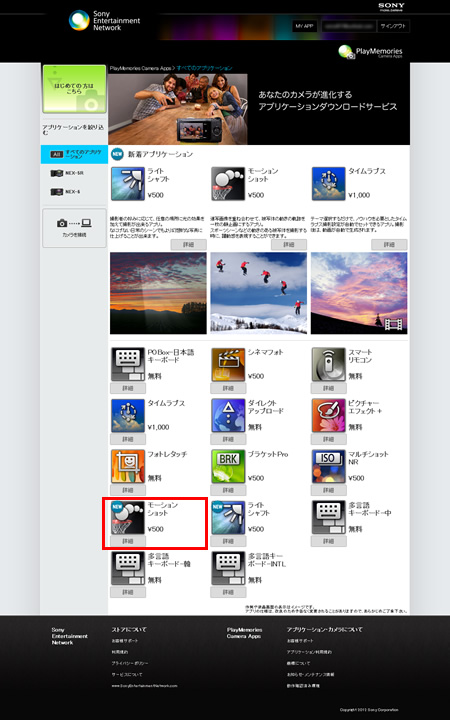The image size is (450, 720).
Task: Filter apps by NEX-6 camera
Action: click(65, 192)
